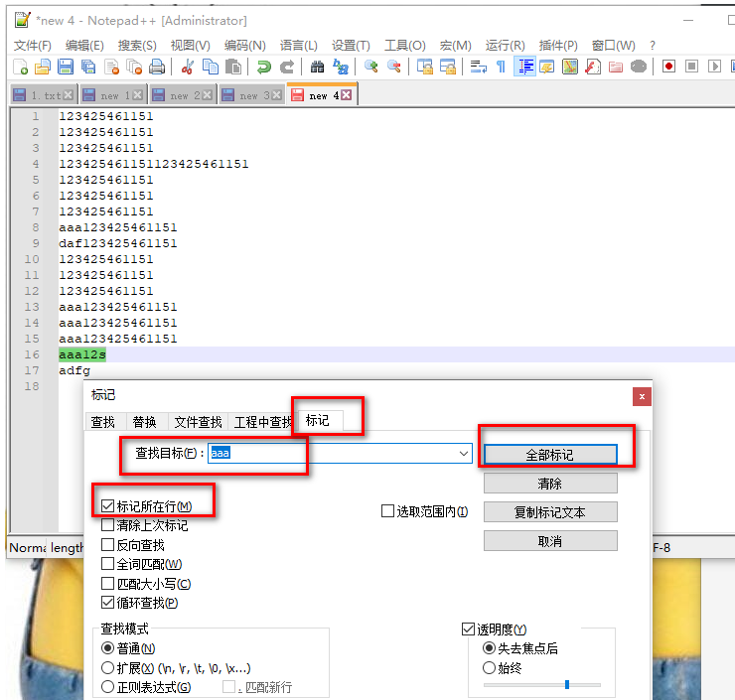Screen dimensions: 735x700
Task: Click the 复制标记文本 button
Action: (x=550, y=512)
